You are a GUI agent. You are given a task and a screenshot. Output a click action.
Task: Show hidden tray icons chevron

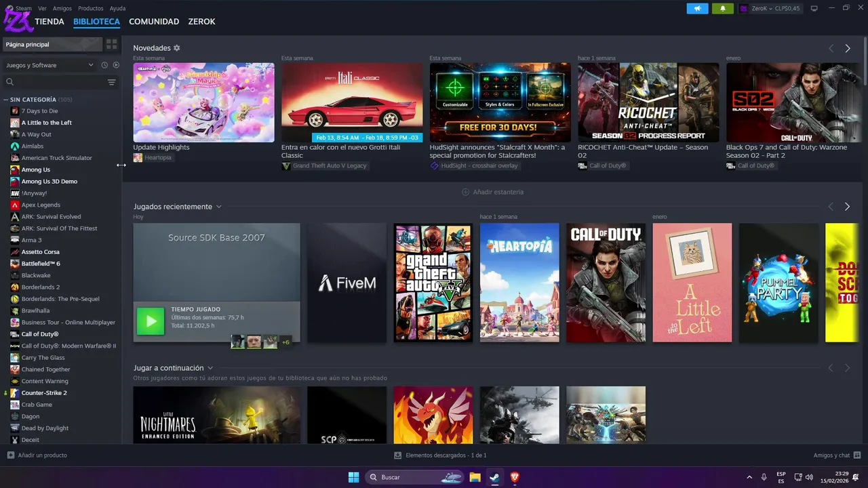pos(749,477)
